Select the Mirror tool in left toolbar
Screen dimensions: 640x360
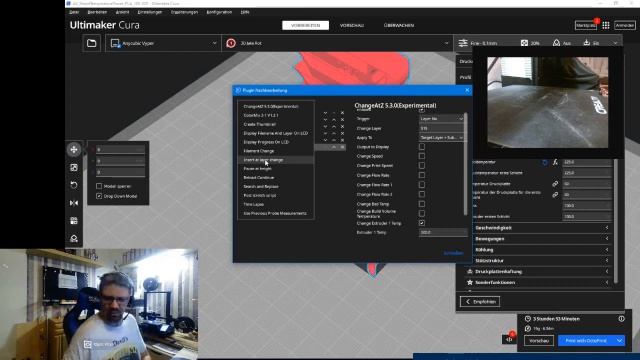(x=74, y=203)
